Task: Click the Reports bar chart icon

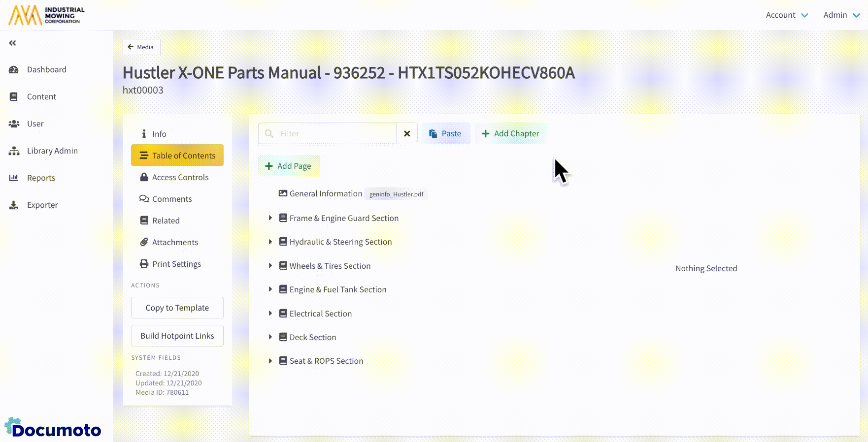Action: 14,178
